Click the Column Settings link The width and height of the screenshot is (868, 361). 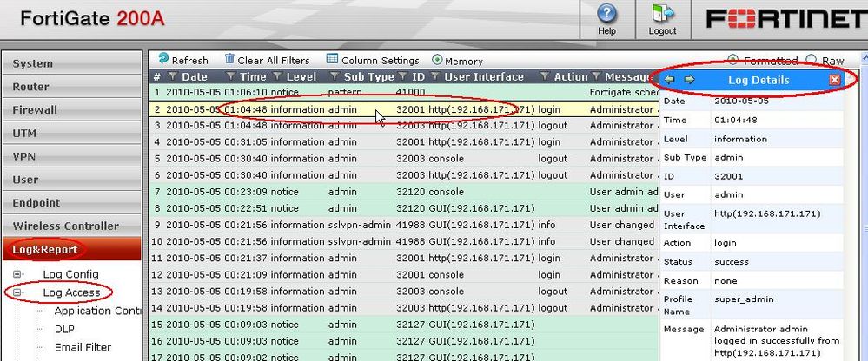click(x=381, y=60)
